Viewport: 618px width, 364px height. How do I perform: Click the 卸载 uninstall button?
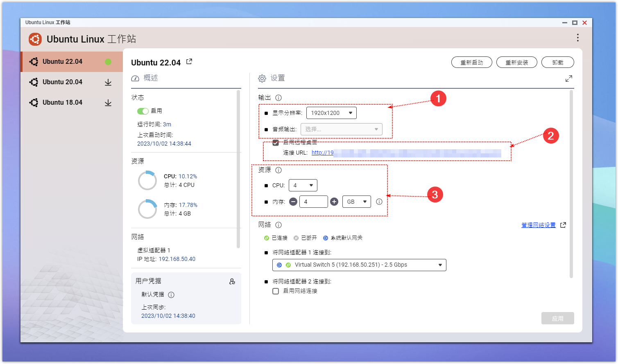(x=558, y=62)
